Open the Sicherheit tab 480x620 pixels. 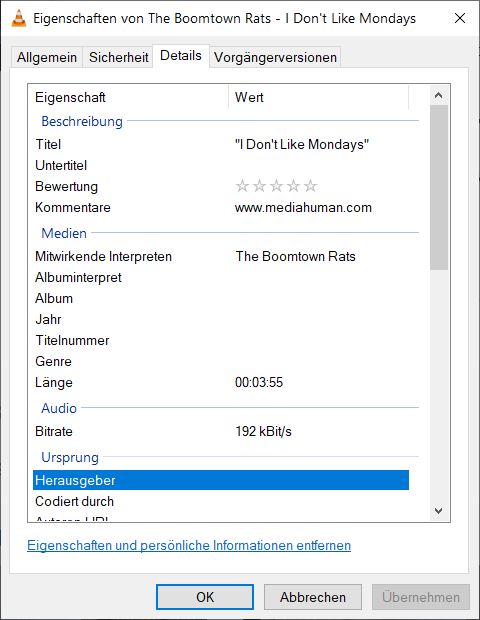118,57
